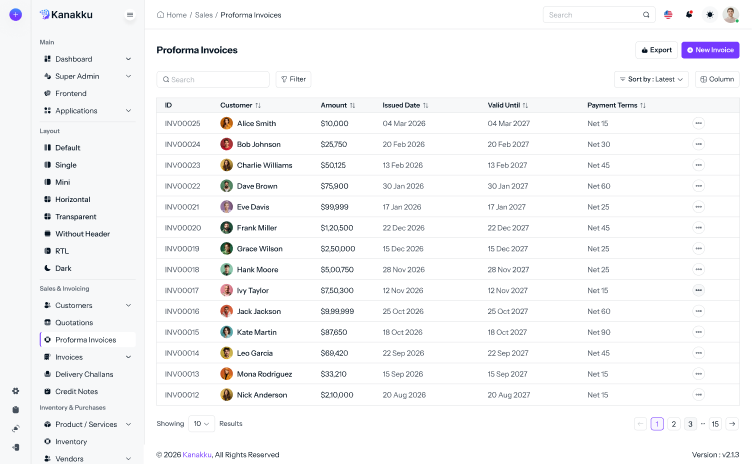The width and height of the screenshot is (752, 464).
Task: Toggle sort order on Amount column
Action: click(352, 105)
